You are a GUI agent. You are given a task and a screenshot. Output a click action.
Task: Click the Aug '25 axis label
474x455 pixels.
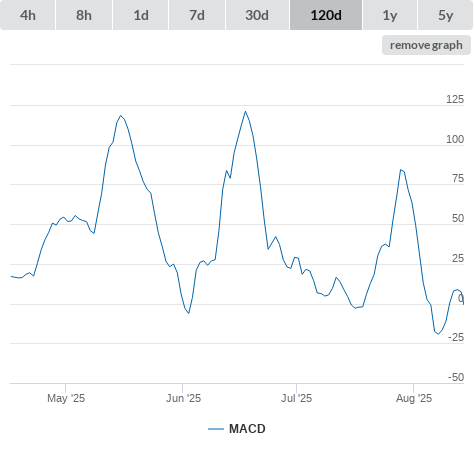[414, 398]
